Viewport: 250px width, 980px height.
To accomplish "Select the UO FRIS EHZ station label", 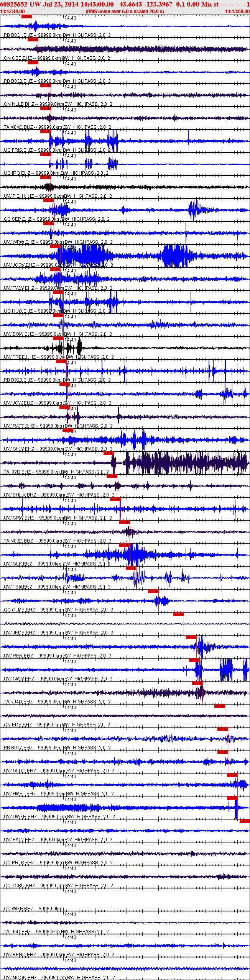I will coord(58,150).
